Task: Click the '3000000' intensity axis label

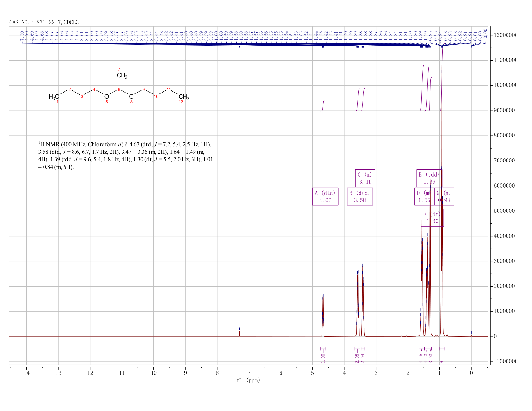Action: click(x=504, y=261)
